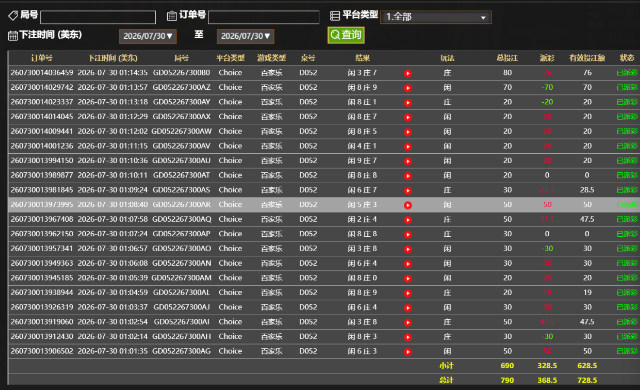The image size is (640, 390).
Task: Play video for round GD052267300AW
Action: (407, 132)
